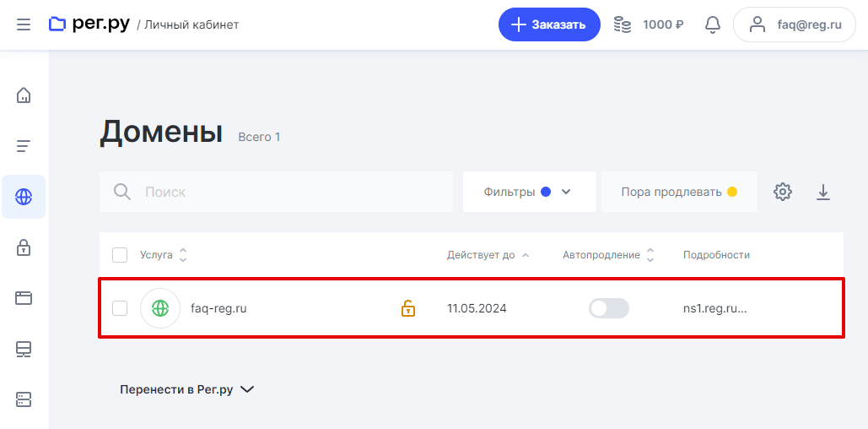
Task: Open table settings gear icon
Action: tap(783, 192)
